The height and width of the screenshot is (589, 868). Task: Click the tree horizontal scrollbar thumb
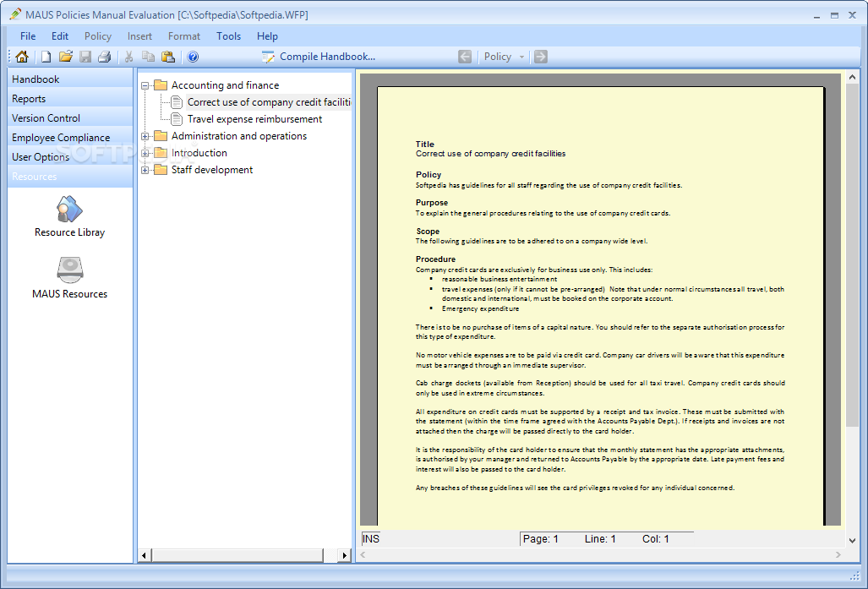point(237,555)
